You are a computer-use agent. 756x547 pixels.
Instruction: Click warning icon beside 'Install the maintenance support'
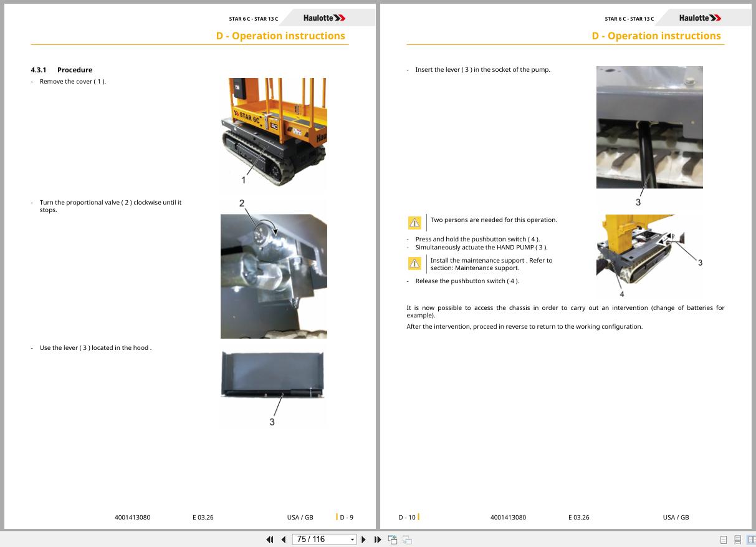coord(414,264)
